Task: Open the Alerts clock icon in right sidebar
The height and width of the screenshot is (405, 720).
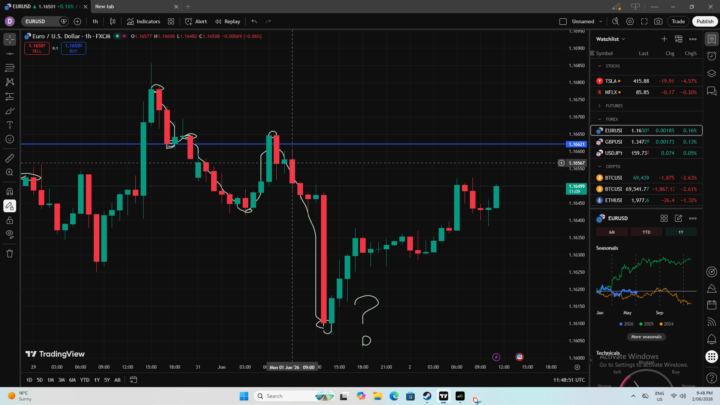Action: point(711,56)
